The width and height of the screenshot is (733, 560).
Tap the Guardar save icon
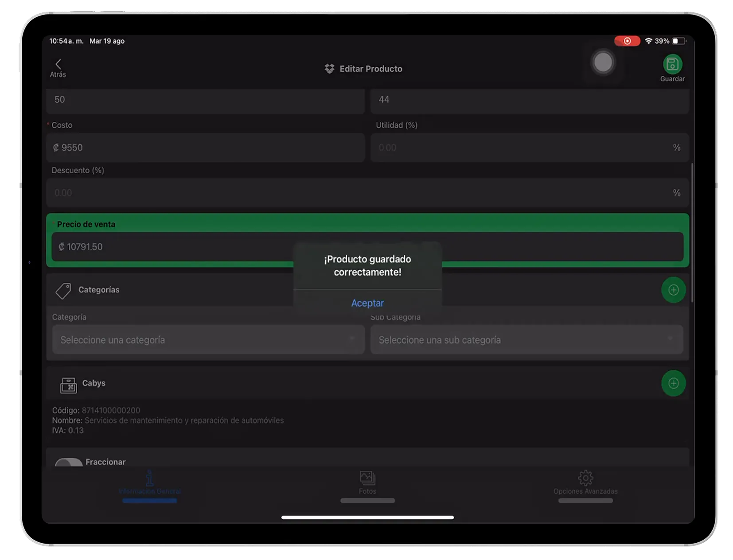[x=672, y=65]
